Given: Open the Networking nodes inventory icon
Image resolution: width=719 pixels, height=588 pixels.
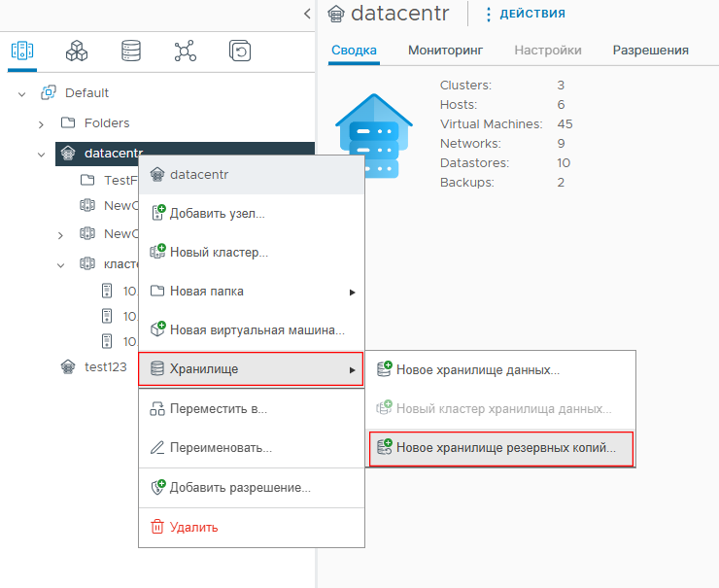Looking at the screenshot, I should click(186, 51).
